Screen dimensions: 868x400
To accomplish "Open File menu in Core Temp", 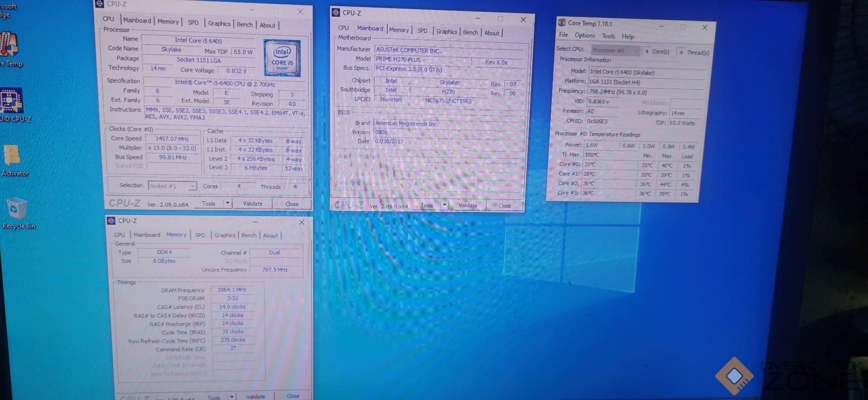I will (x=564, y=35).
